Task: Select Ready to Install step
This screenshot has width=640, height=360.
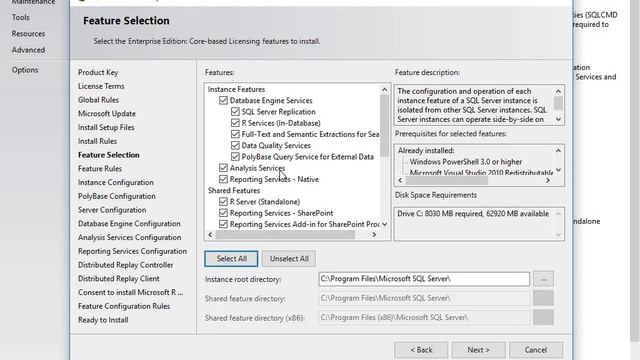Action: point(103,320)
